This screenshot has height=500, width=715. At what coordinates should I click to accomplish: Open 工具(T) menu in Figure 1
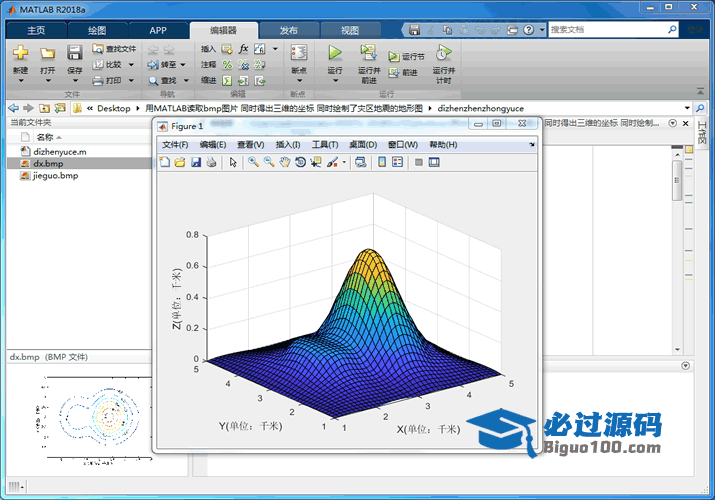tap(325, 145)
